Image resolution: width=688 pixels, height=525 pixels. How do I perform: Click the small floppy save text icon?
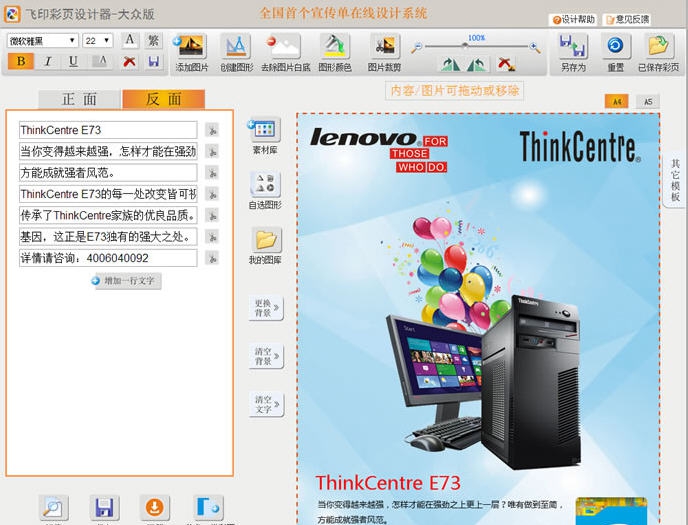[153, 62]
